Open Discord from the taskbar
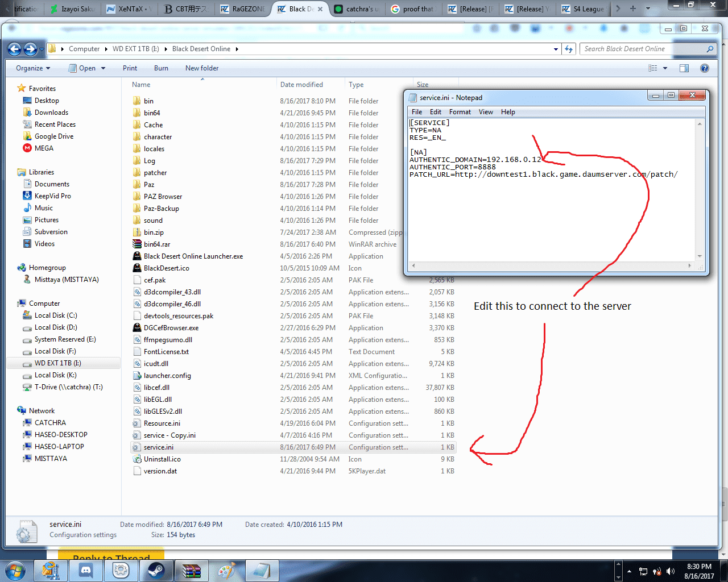Screen dimensions: 728x582 [x=86, y=571]
